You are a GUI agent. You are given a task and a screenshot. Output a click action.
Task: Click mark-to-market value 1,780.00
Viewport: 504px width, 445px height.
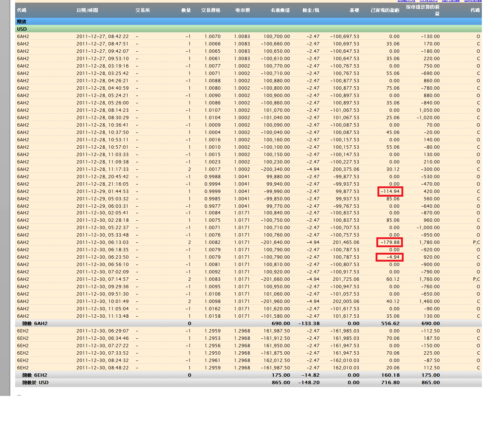429,242
